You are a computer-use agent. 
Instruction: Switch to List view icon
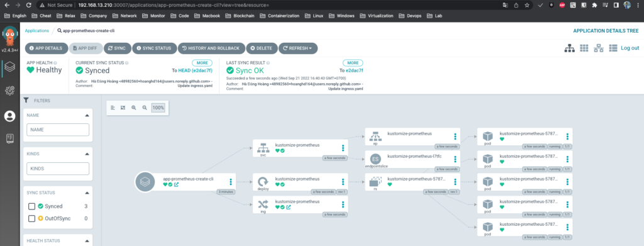click(x=613, y=48)
